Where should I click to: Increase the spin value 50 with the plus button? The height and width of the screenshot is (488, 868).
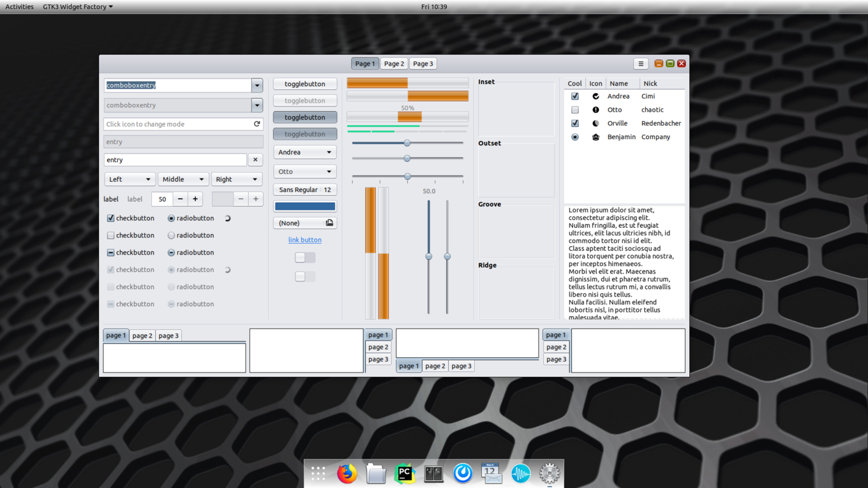pyautogui.click(x=195, y=199)
